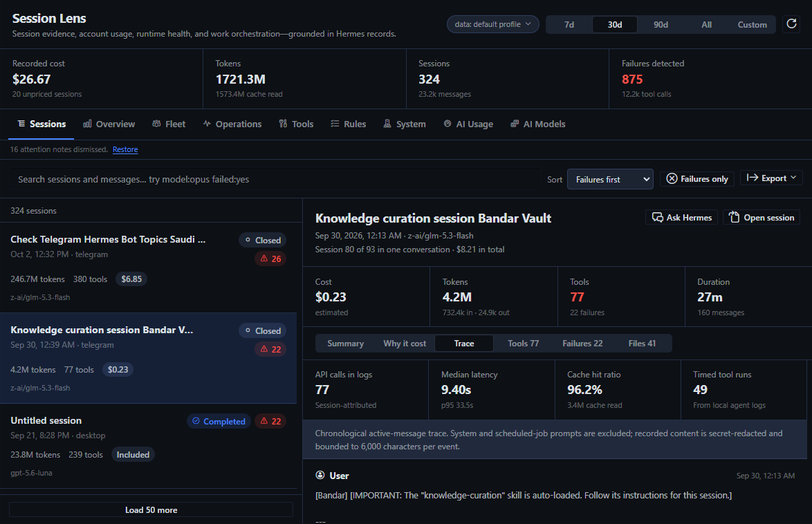Screen dimensions: 812x524
Task: Click the Tokens 1721.3M value
Action: pyautogui.click(x=240, y=79)
